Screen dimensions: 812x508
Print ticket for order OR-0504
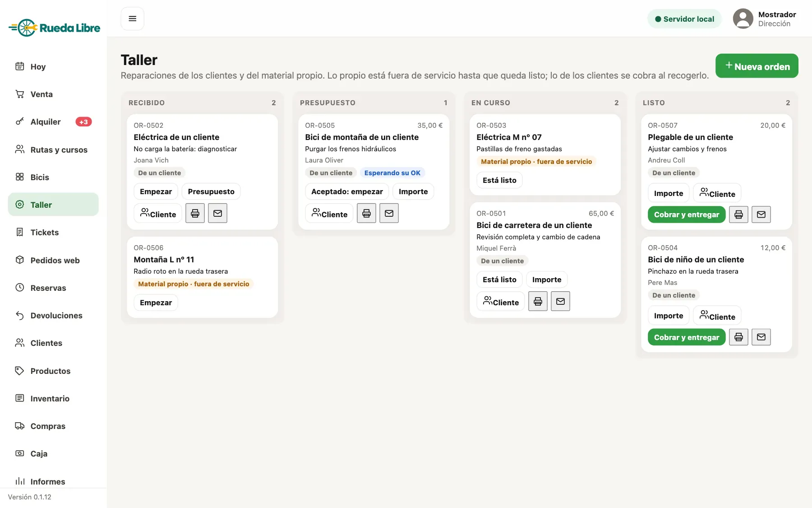738,337
